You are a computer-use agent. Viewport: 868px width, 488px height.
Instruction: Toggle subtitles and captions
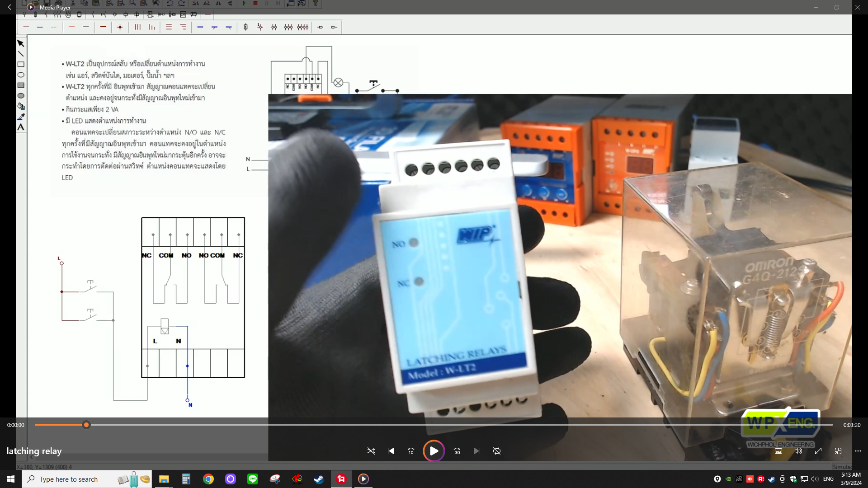point(778,451)
